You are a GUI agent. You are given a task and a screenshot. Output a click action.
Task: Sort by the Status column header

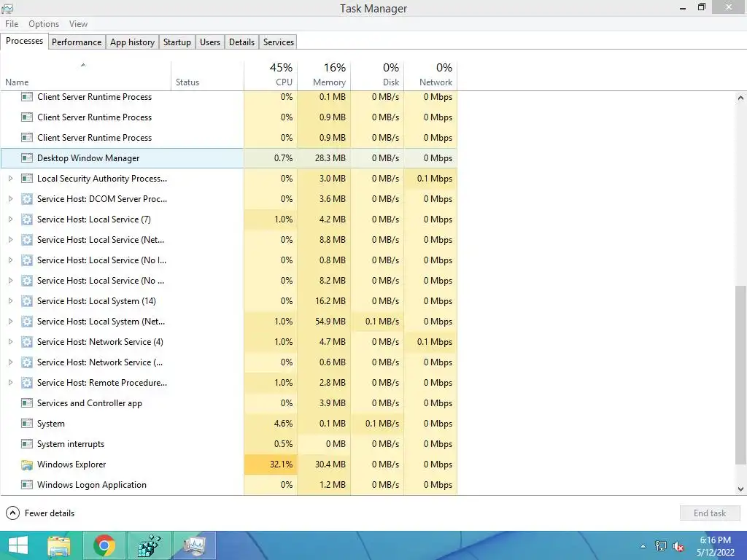(207, 76)
